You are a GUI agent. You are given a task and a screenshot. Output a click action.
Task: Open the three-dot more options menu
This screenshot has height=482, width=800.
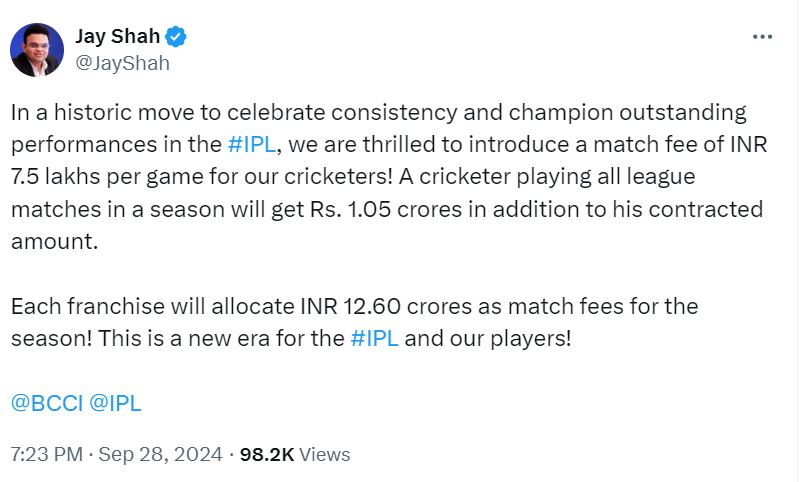tap(762, 37)
